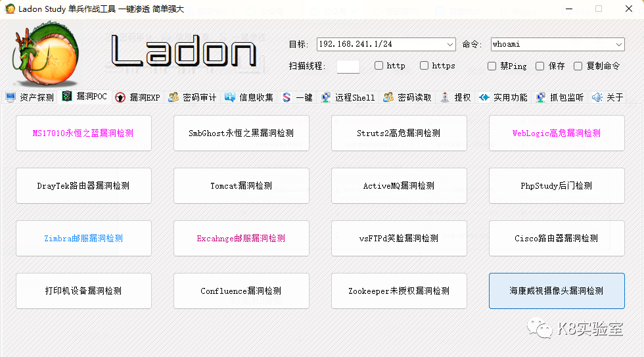Image resolution: width=644 pixels, height=357 pixels.
Task: Switch to the 资产探测 tab
Action: pos(30,97)
